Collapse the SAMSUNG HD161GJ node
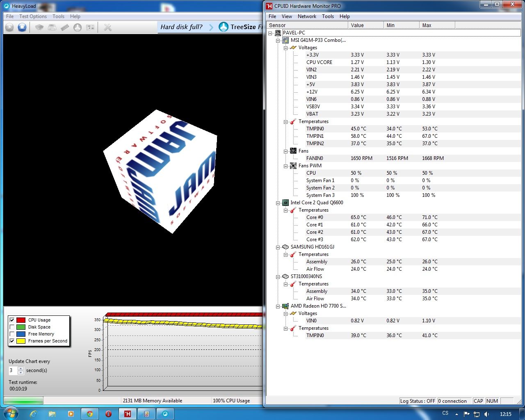Viewport: 525px width, 420px height. (278, 247)
